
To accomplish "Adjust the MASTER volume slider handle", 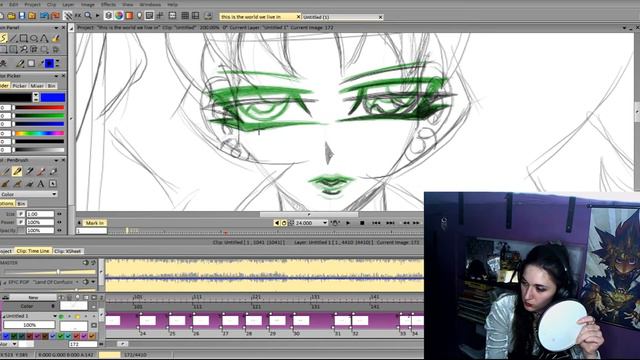I will coord(58,272).
